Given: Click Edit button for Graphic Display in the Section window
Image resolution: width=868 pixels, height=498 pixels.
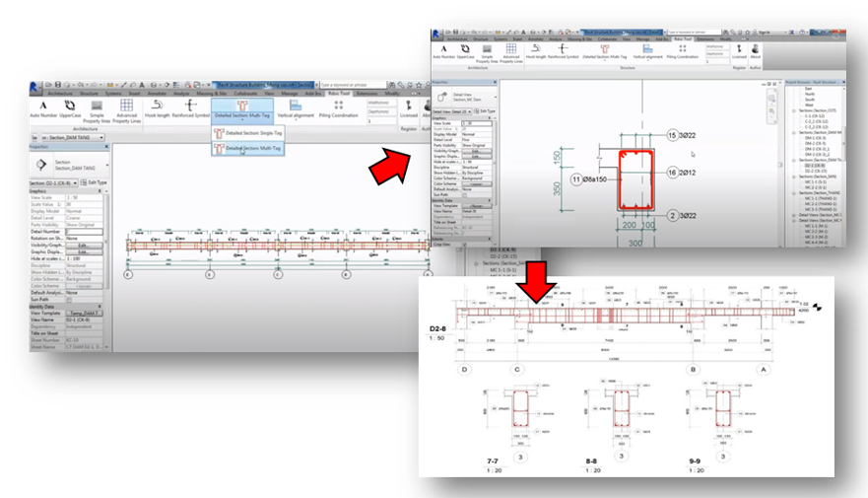Looking at the screenshot, I should [84, 252].
